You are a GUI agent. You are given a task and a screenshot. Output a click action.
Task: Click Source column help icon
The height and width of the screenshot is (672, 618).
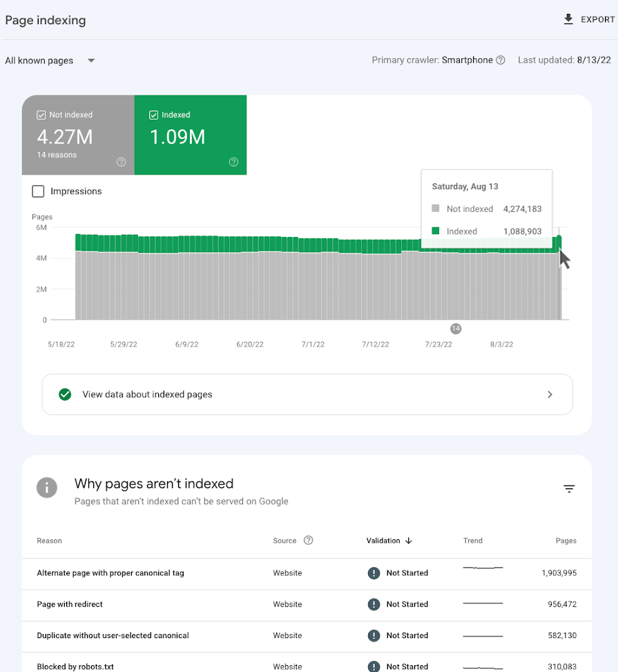[308, 540]
